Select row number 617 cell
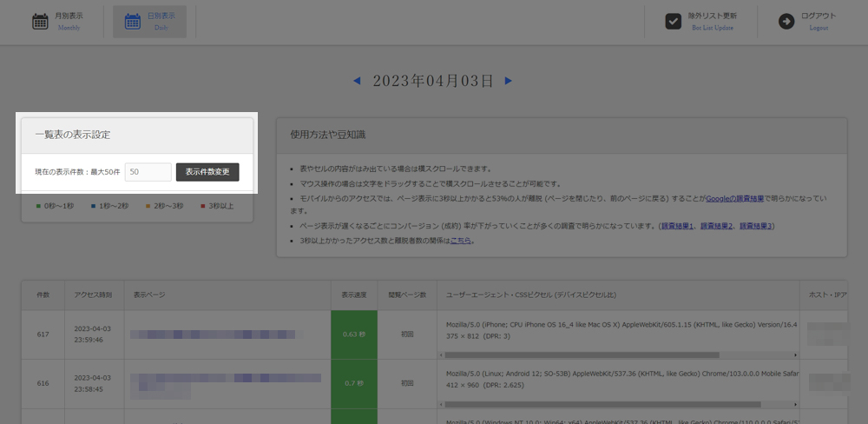 coord(43,335)
